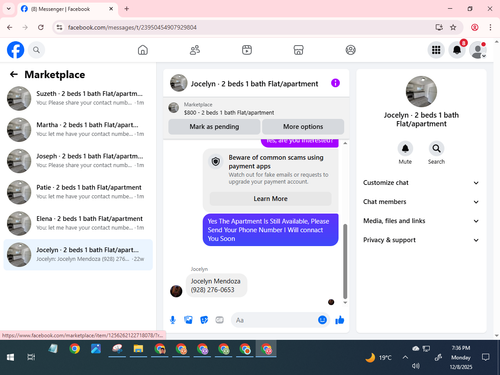The height and width of the screenshot is (375, 500).
Task: Expand Media, files and links section
Action: point(421,221)
